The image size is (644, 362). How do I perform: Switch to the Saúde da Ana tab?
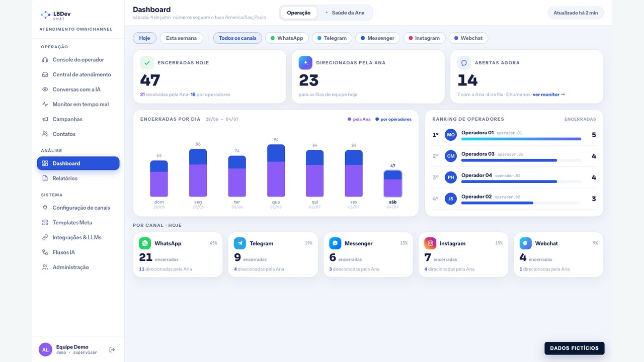point(345,13)
